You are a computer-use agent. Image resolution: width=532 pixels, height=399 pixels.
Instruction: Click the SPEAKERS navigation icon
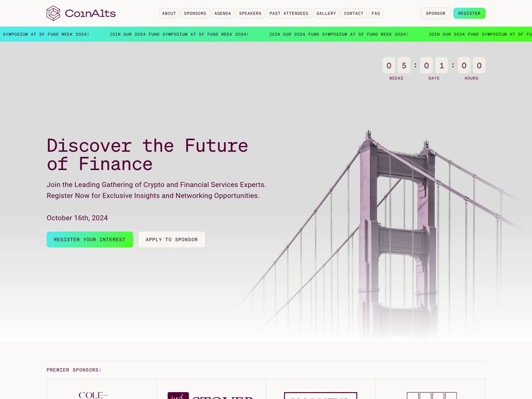click(x=250, y=13)
